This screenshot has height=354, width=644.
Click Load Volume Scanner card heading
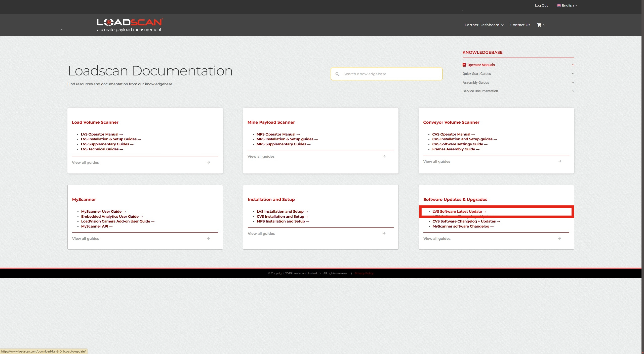(95, 122)
